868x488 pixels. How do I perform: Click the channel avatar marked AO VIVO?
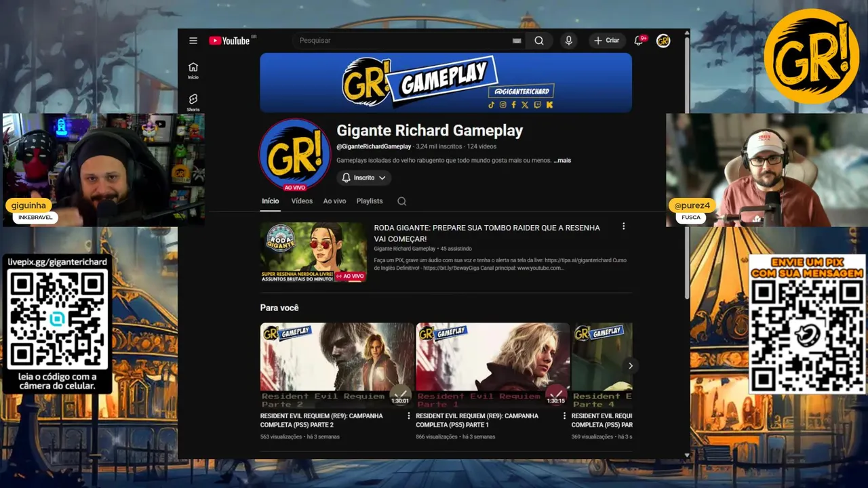click(x=294, y=155)
